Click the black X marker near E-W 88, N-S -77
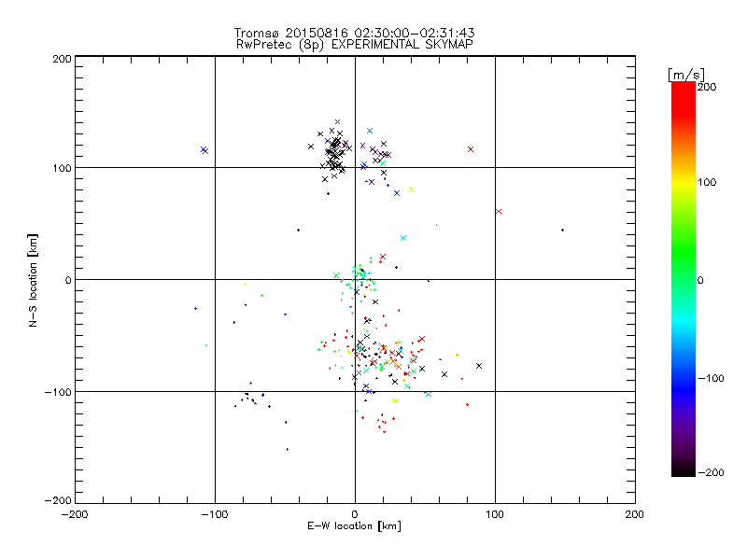This screenshot has width=747, height=560. pos(479,366)
